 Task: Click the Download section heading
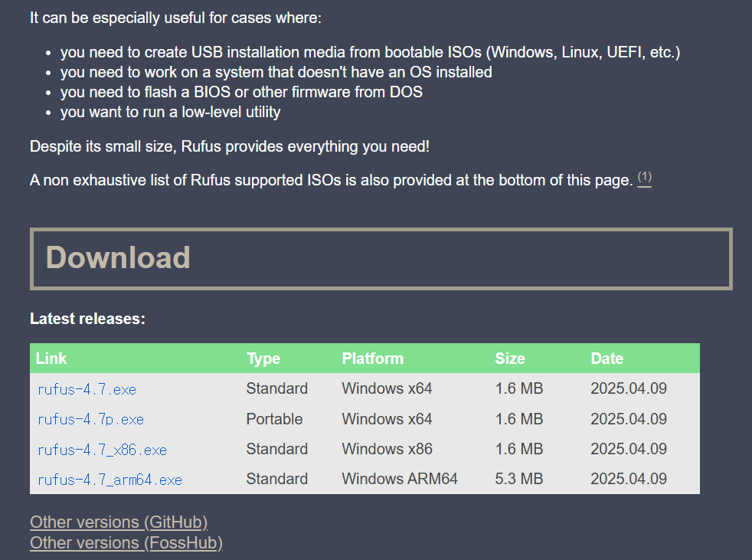(118, 257)
